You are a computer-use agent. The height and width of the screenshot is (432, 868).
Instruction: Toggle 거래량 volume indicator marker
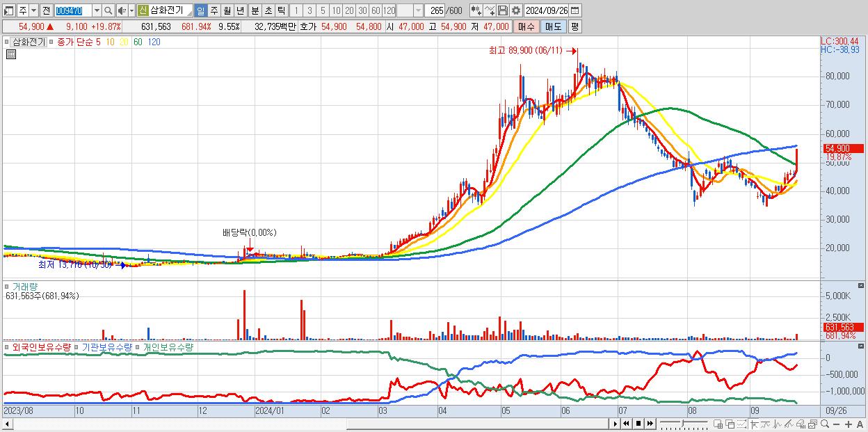pos(8,286)
